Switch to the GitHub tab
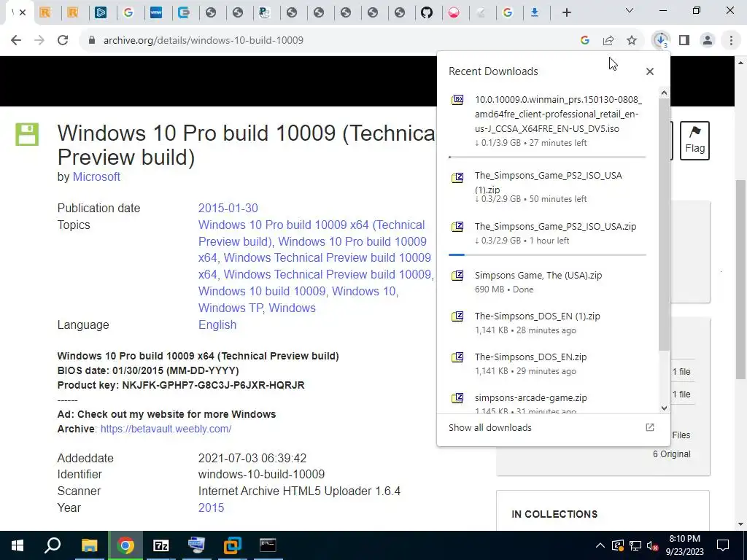This screenshot has height=560, width=747. point(427,12)
